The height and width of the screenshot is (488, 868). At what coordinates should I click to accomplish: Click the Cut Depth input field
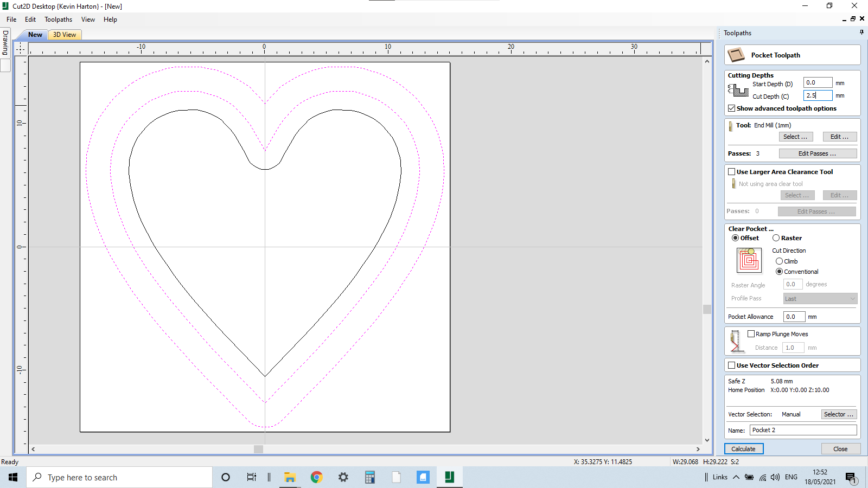818,95
